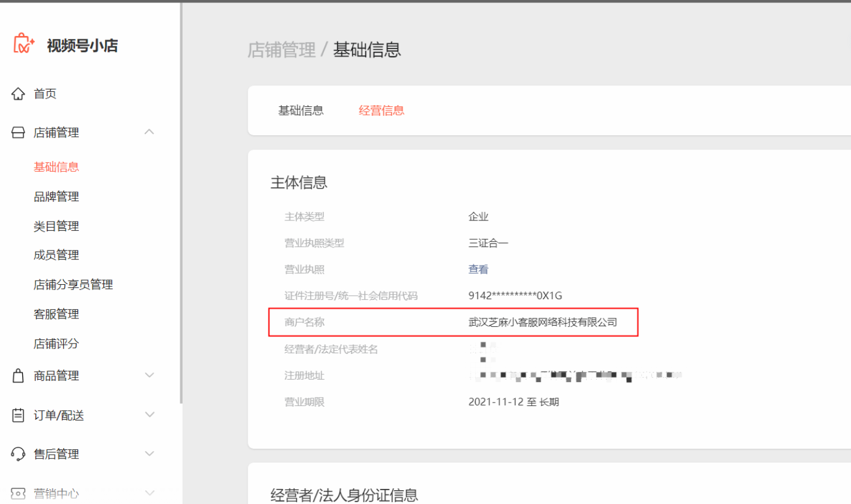Open 类目管理 in the sidebar
The image size is (851, 504).
(x=56, y=226)
